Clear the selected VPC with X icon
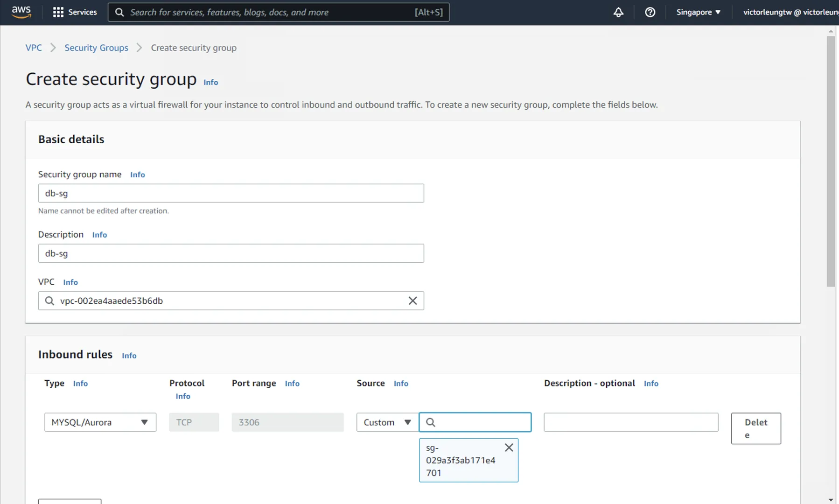839x504 pixels. coord(413,301)
